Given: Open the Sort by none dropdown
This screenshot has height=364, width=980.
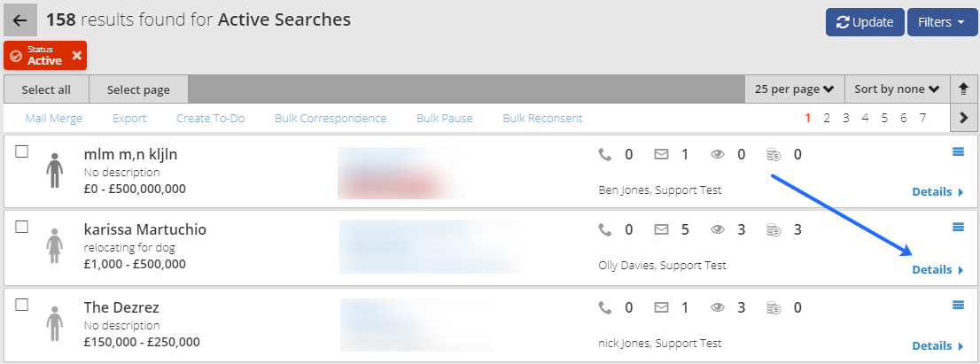Looking at the screenshot, I should [x=897, y=89].
